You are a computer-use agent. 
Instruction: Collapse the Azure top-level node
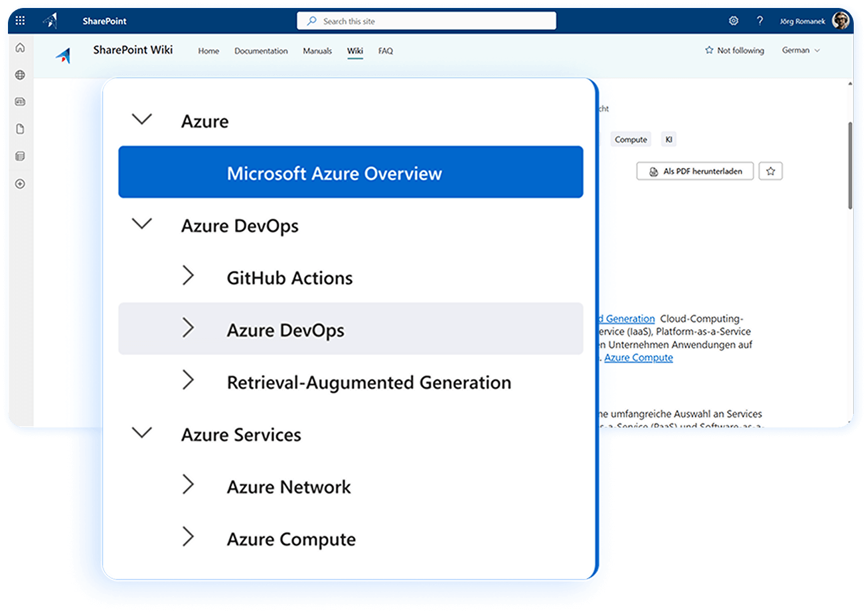click(142, 120)
